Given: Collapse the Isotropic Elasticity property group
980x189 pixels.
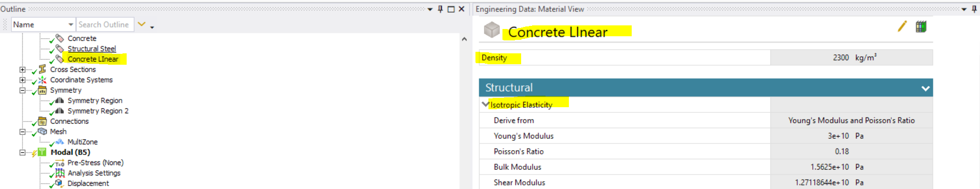Looking at the screenshot, I should pyautogui.click(x=485, y=104).
